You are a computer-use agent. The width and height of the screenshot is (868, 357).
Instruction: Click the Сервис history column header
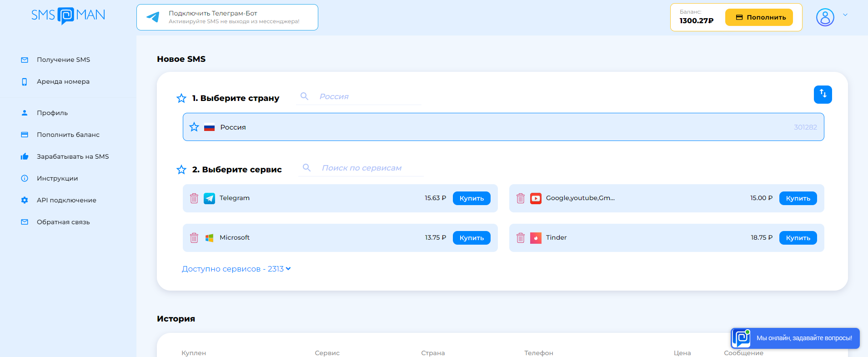pyautogui.click(x=327, y=353)
